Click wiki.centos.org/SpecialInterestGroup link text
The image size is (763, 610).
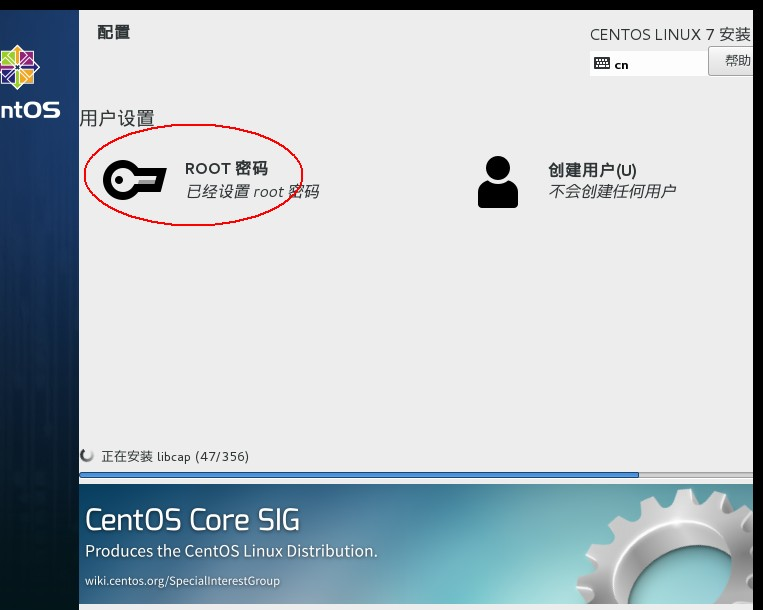pos(182,581)
